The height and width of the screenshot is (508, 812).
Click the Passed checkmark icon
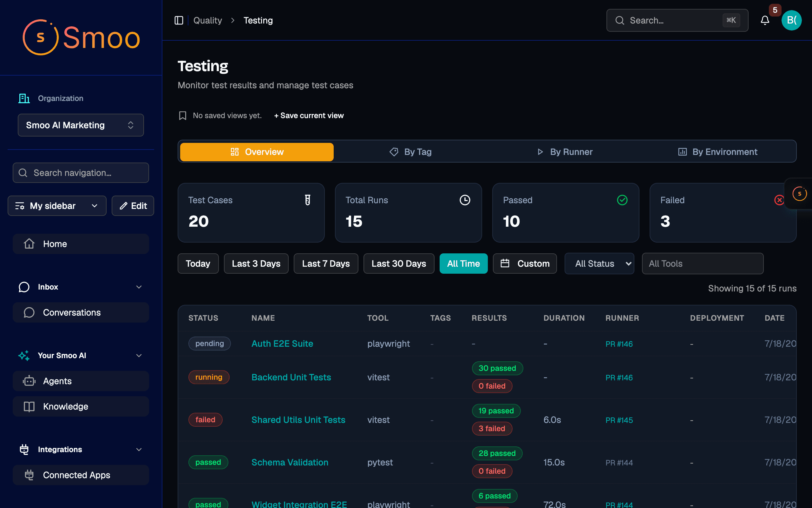click(622, 200)
